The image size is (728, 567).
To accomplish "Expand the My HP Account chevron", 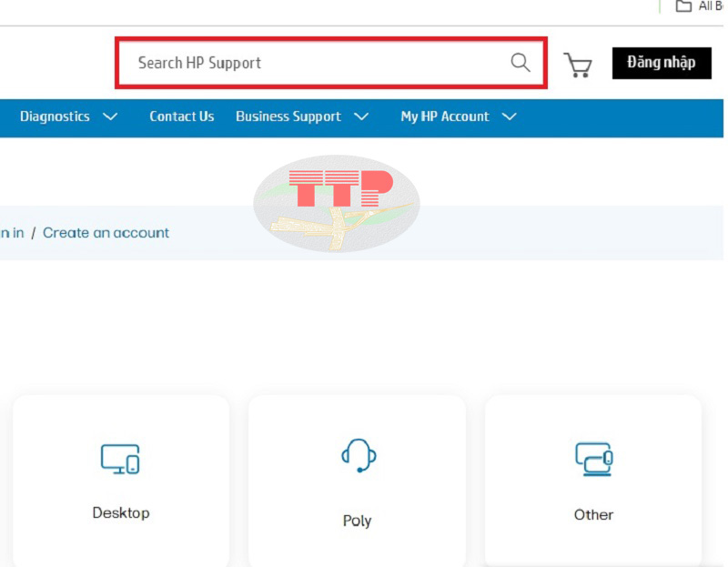I will click(x=510, y=116).
